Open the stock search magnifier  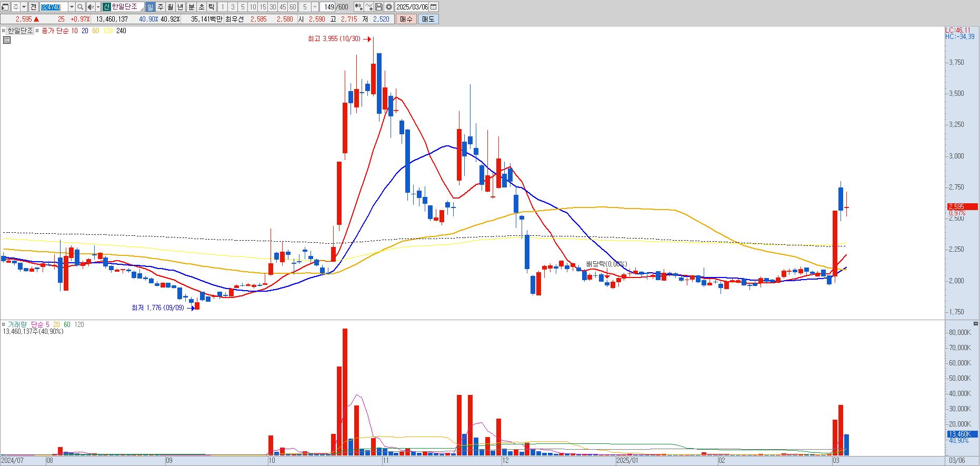click(81, 7)
